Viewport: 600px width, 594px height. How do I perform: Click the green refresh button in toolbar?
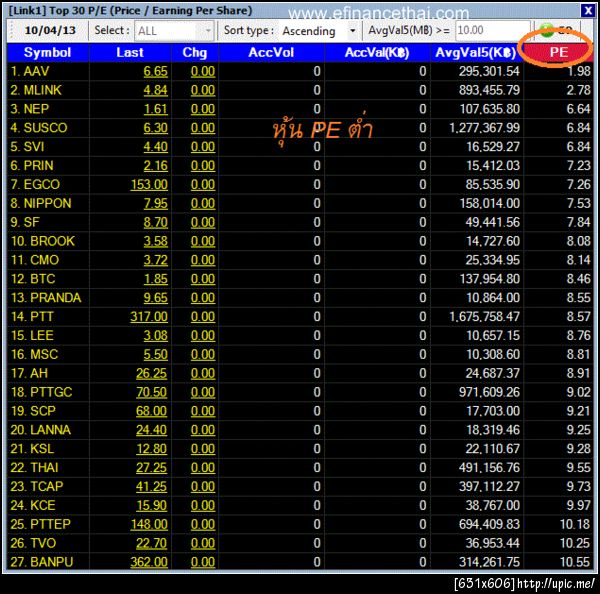point(547,30)
